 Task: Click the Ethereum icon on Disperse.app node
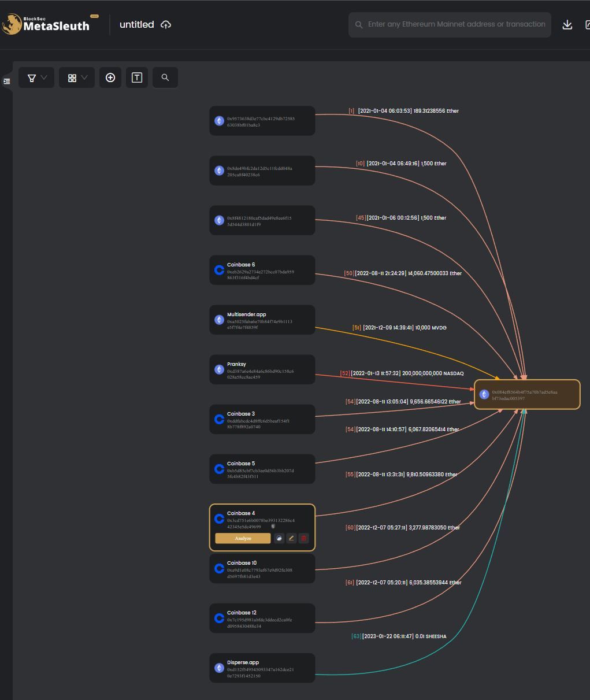(x=219, y=668)
